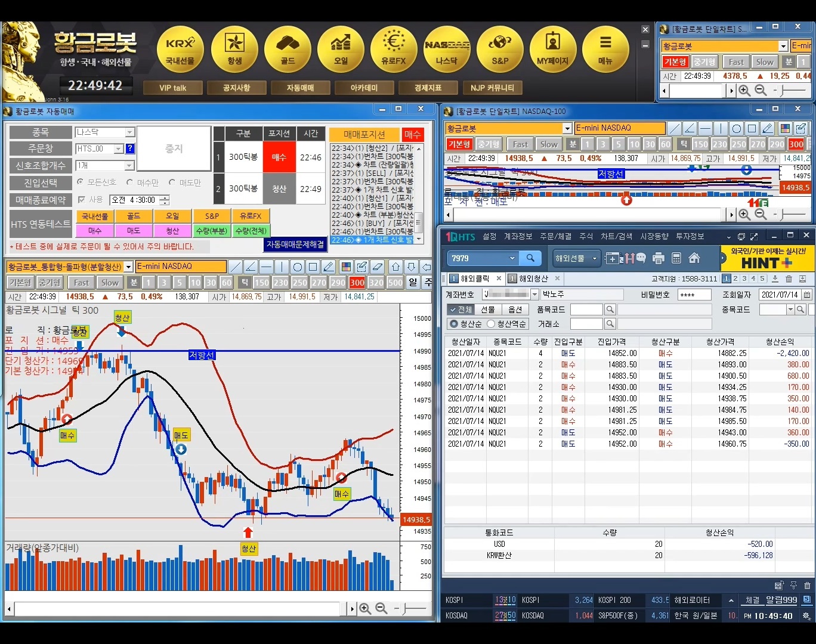Screen dimensions: 816x644
Task: Open the 주문/체결 menu in 1QHTS
Action: (556, 237)
